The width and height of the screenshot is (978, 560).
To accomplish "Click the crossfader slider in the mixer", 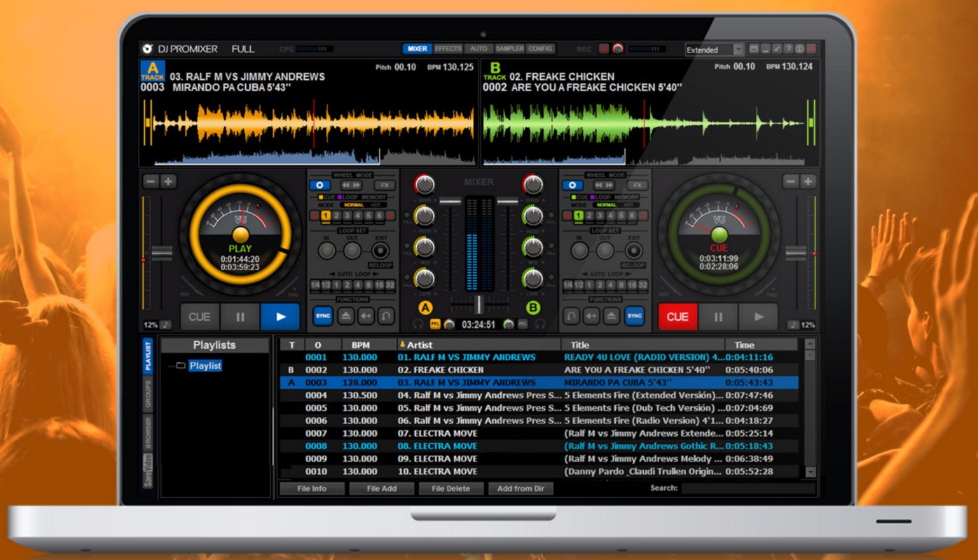I will tap(479, 304).
